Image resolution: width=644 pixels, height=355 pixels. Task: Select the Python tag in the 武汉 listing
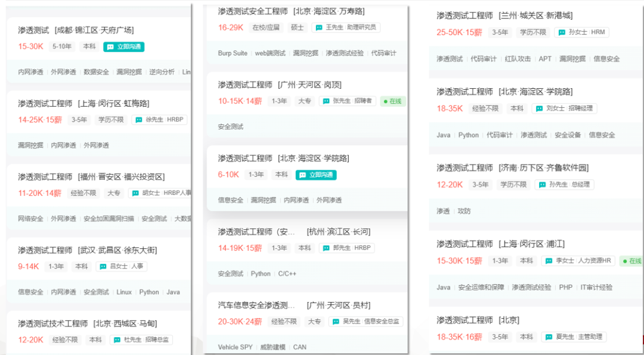point(148,292)
